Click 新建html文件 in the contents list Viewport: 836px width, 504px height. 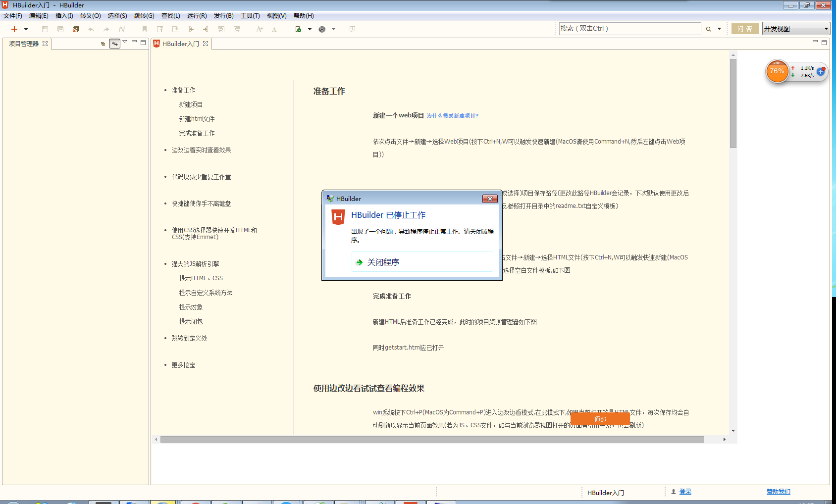[x=197, y=119]
